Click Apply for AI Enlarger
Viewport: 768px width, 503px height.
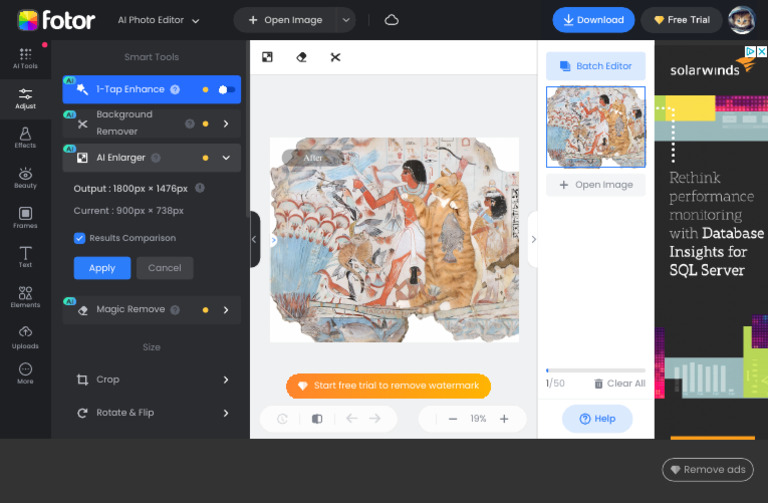coord(102,268)
